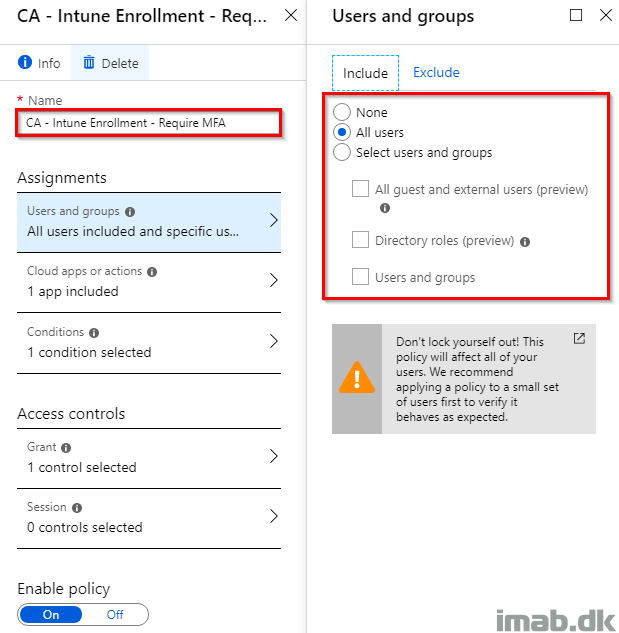The width and height of the screenshot is (619, 633).
Task: Select the None radio button
Action: tap(342, 112)
